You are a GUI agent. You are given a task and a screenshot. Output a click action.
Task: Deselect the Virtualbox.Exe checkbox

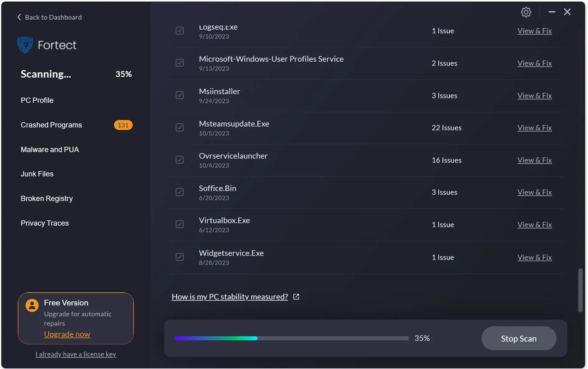click(180, 224)
